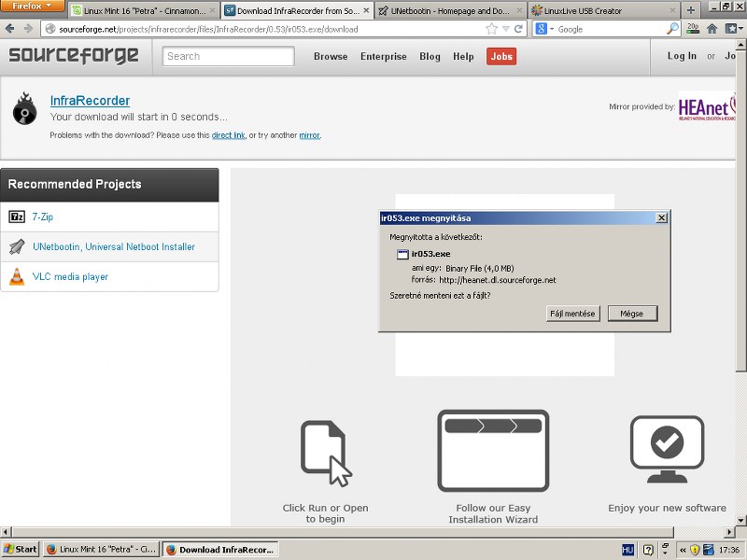Click the Click Run or Open file icon
This screenshot has height=560, width=747.
tap(326, 454)
